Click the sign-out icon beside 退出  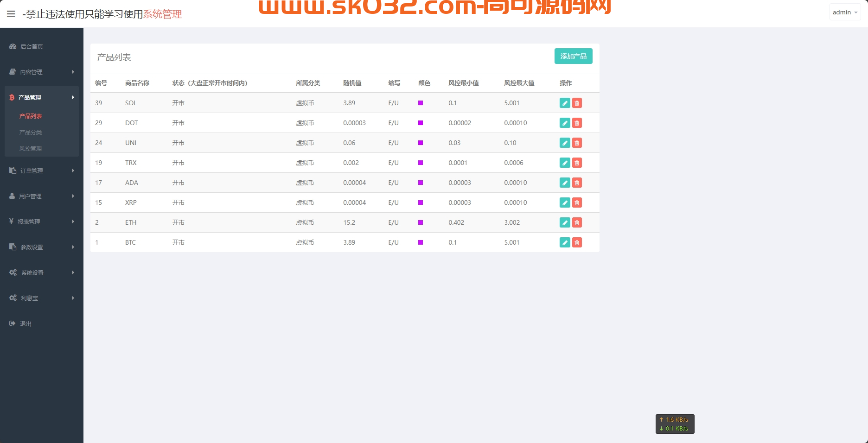pyautogui.click(x=12, y=323)
